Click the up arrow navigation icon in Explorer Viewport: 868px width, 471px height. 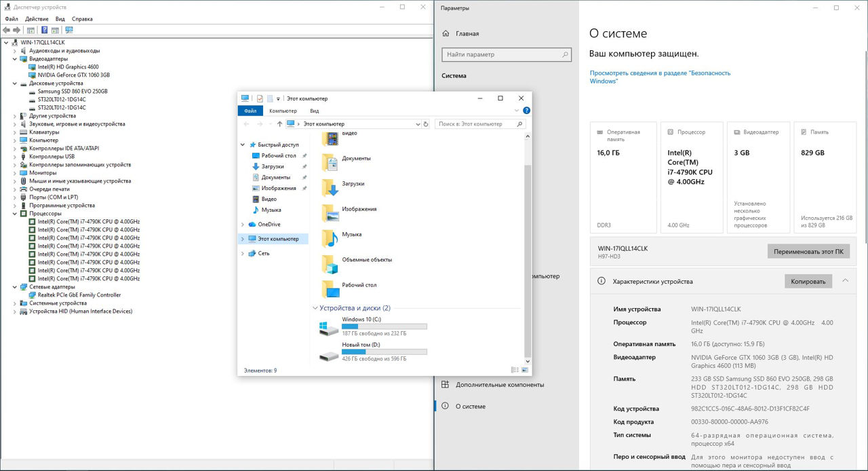(279, 124)
